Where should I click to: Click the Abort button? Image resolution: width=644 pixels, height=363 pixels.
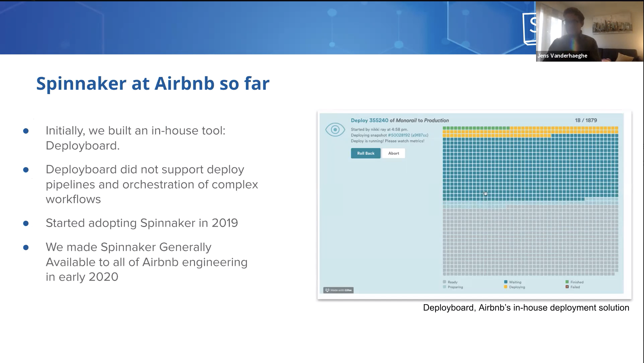393,153
